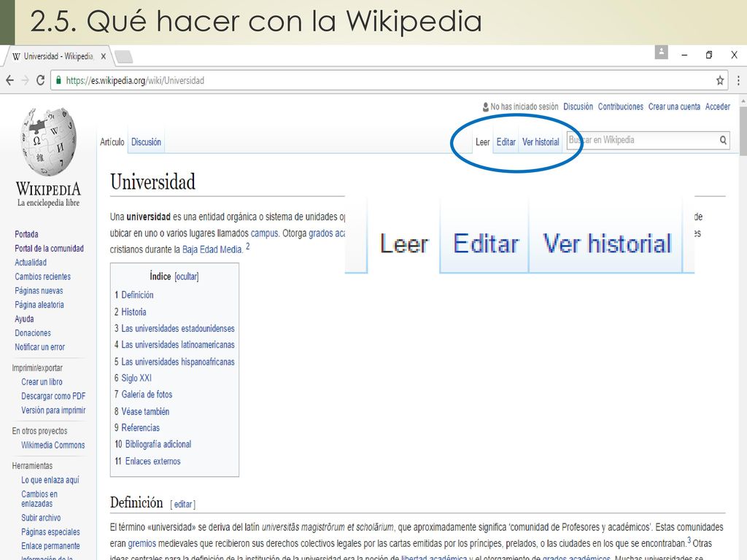Click footnote reference 2 in the intro
Image resolution: width=747 pixels, height=560 pixels.
coord(248,246)
